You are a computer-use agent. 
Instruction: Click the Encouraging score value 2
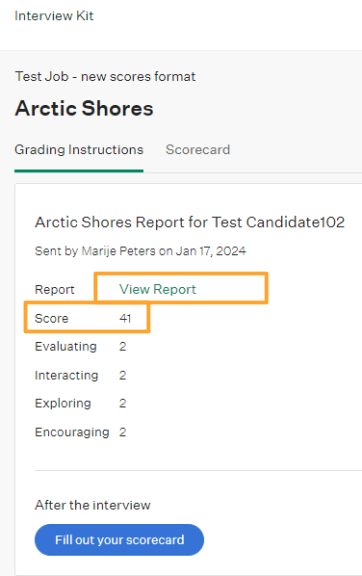pos(123,432)
